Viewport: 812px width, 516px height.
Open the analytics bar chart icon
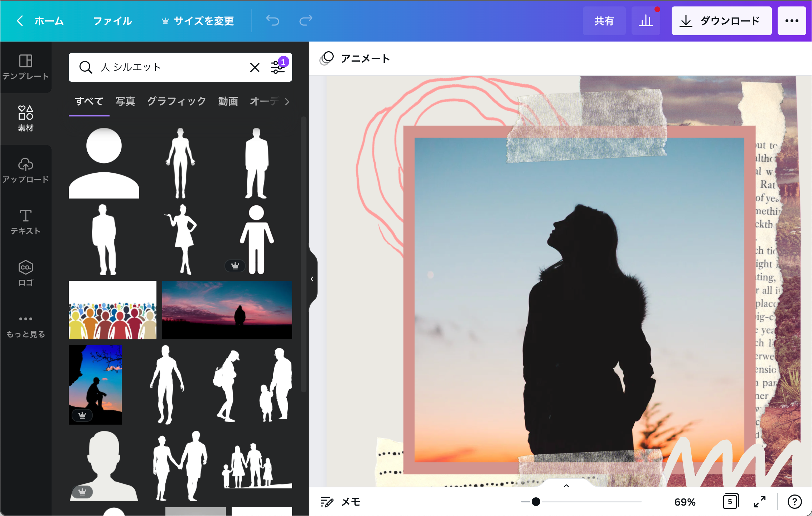click(646, 21)
